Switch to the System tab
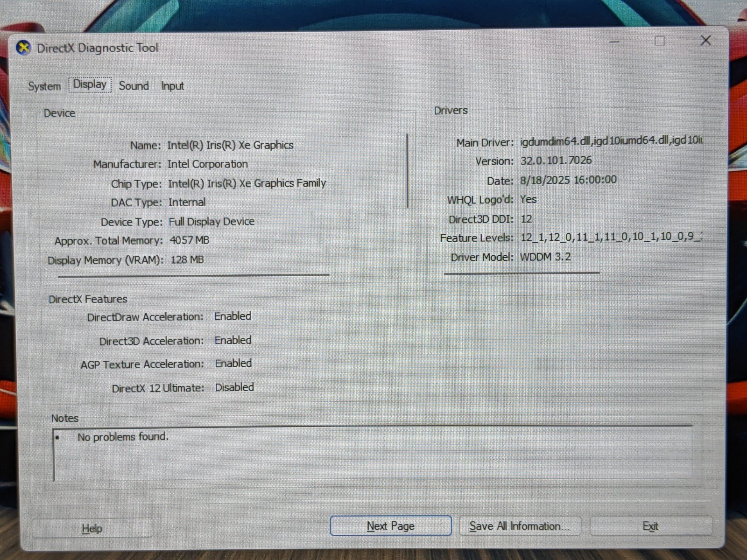Viewport: 747px width, 560px height. coord(44,86)
